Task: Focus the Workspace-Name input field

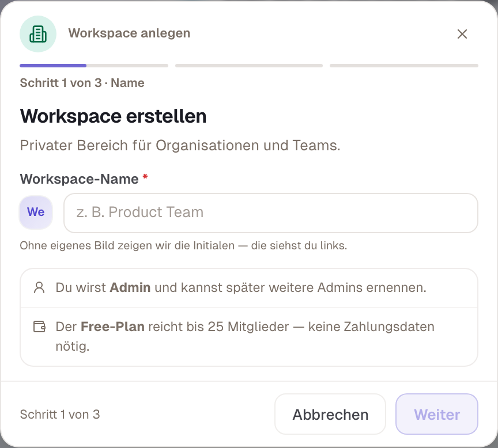Action: 271,213
